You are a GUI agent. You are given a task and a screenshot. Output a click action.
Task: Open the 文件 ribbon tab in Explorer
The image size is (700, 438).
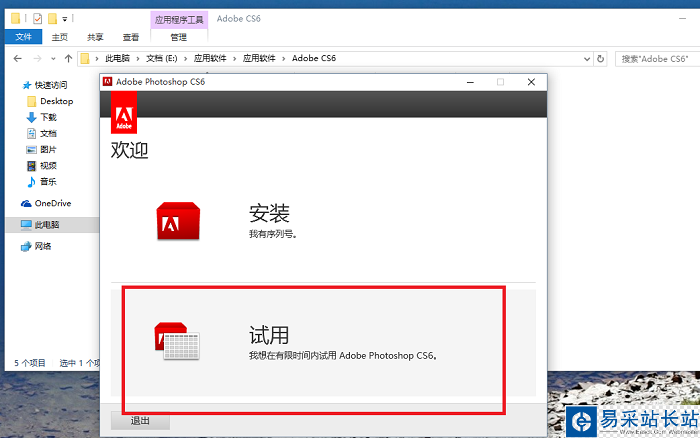(x=24, y=37)
